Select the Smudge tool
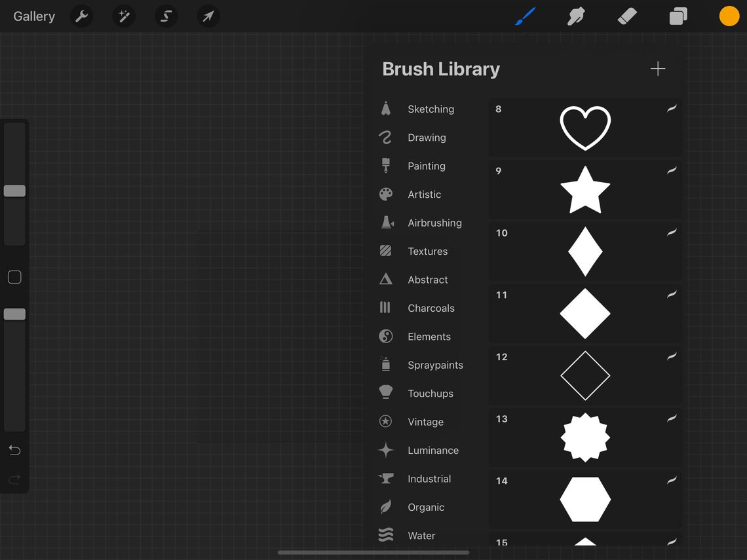This screenshot has height=560, width=747. click(575, 16)
